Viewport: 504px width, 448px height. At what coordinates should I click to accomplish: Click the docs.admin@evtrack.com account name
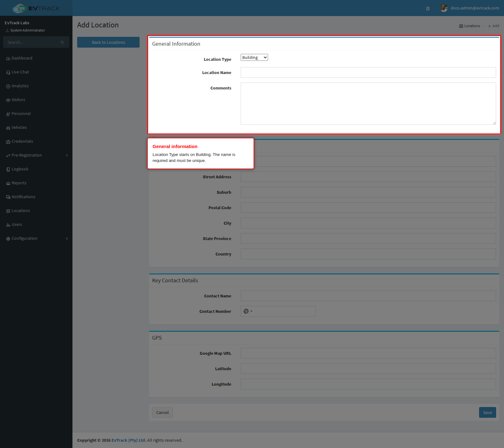coord(475,8)
